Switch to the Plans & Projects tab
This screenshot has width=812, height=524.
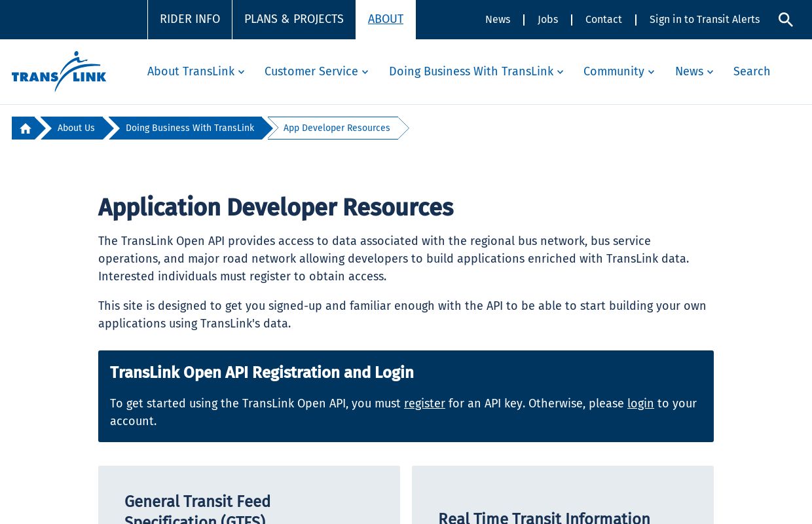[294, 20]
